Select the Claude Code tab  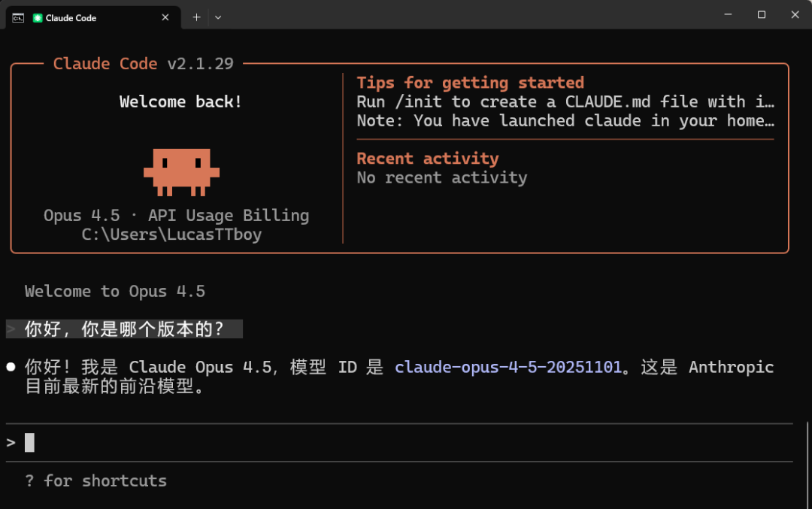coord(93,17)
